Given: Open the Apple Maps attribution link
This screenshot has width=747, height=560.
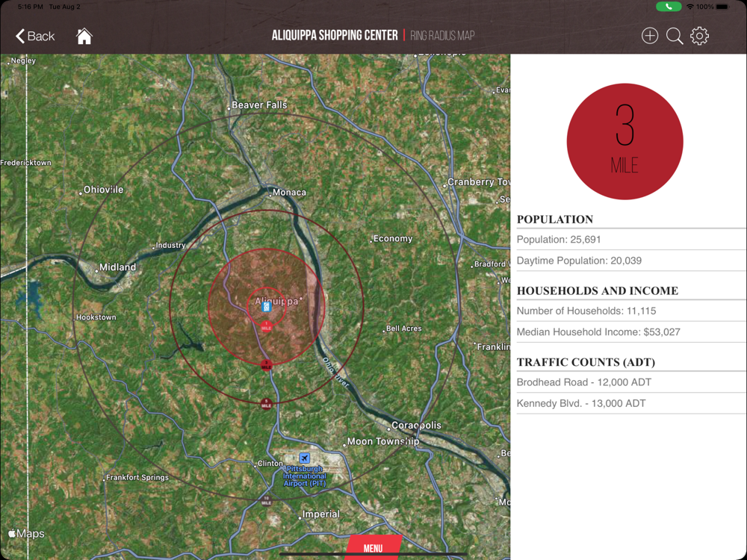Looking at the screenshot, I should (27, 534).
